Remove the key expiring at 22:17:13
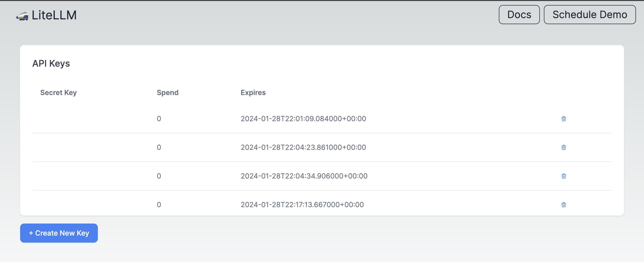 563,205
